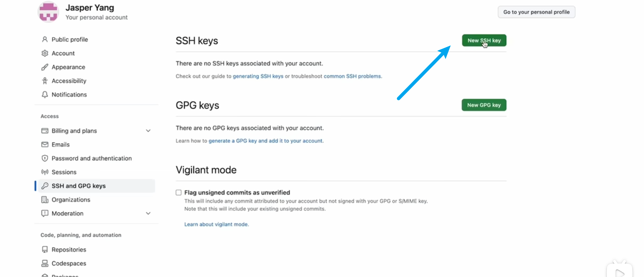644x277 pixels.
Task: Open the Repositories settings page
Action: coord(69,249)
